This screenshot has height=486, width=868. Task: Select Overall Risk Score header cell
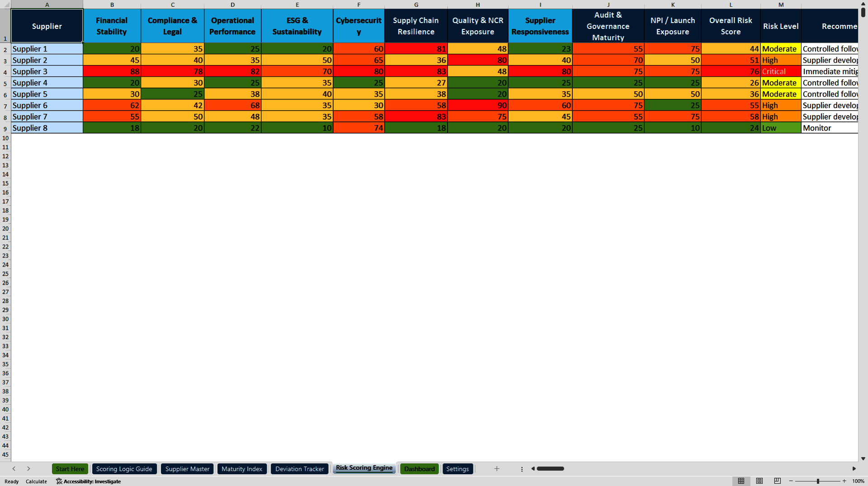pos(731,26)
